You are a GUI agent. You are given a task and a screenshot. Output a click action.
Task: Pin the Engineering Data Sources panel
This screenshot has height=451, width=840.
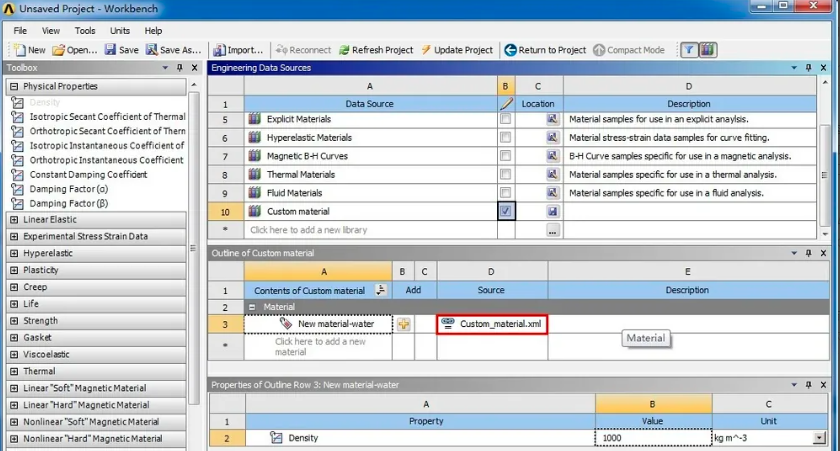[808, 68]
